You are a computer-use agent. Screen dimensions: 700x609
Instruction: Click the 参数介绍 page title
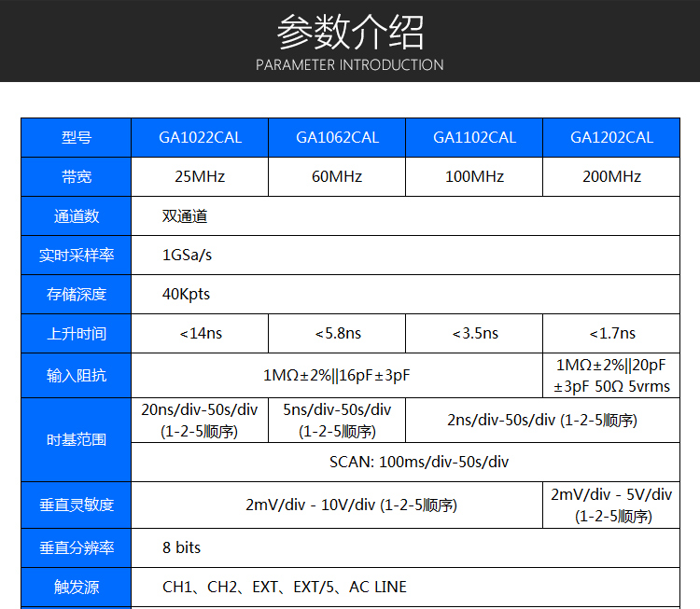[x=350, y=32]
